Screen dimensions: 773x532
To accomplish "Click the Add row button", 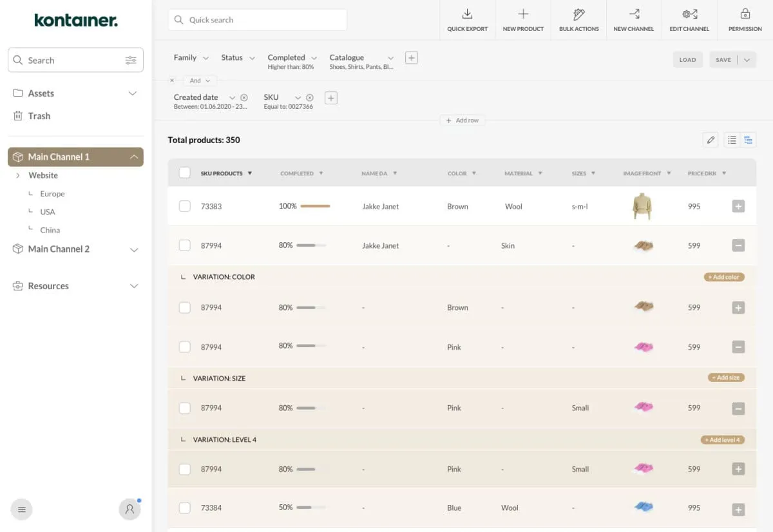I will point(463,120).
